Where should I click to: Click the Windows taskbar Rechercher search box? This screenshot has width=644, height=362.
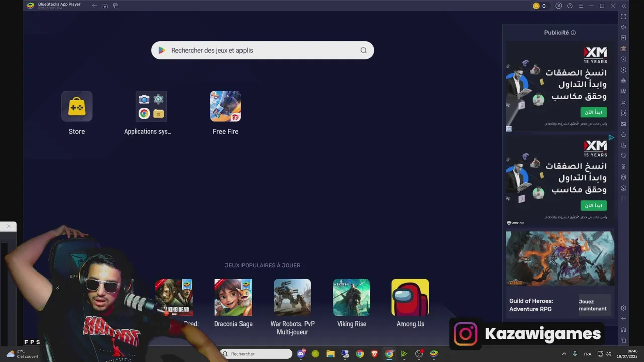coord(256,354)
